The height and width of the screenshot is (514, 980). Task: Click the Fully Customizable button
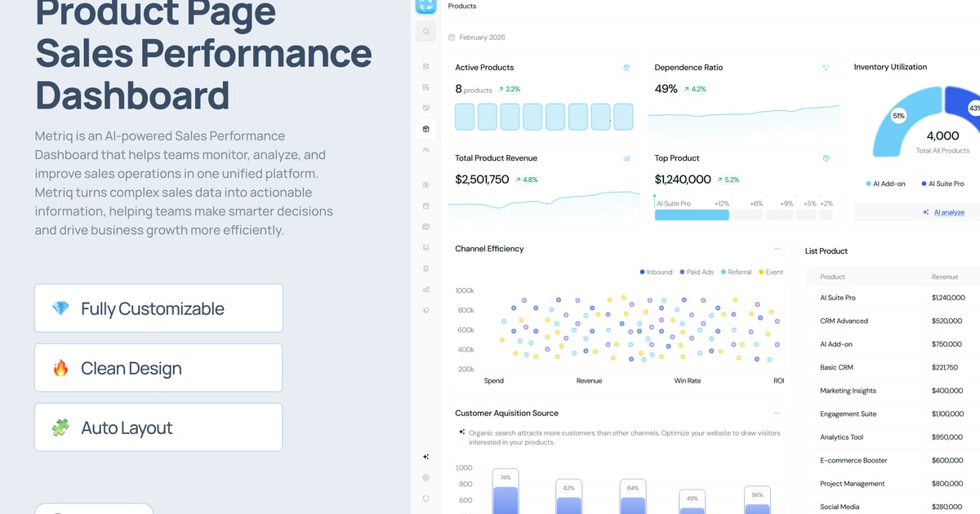(158, 308)
